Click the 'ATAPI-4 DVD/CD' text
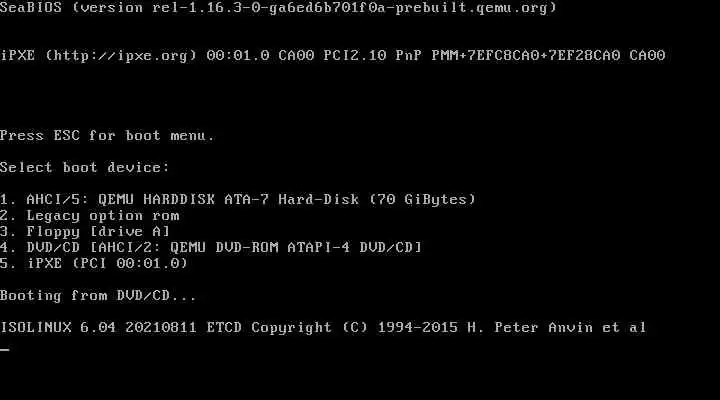 tap(350, 248)
